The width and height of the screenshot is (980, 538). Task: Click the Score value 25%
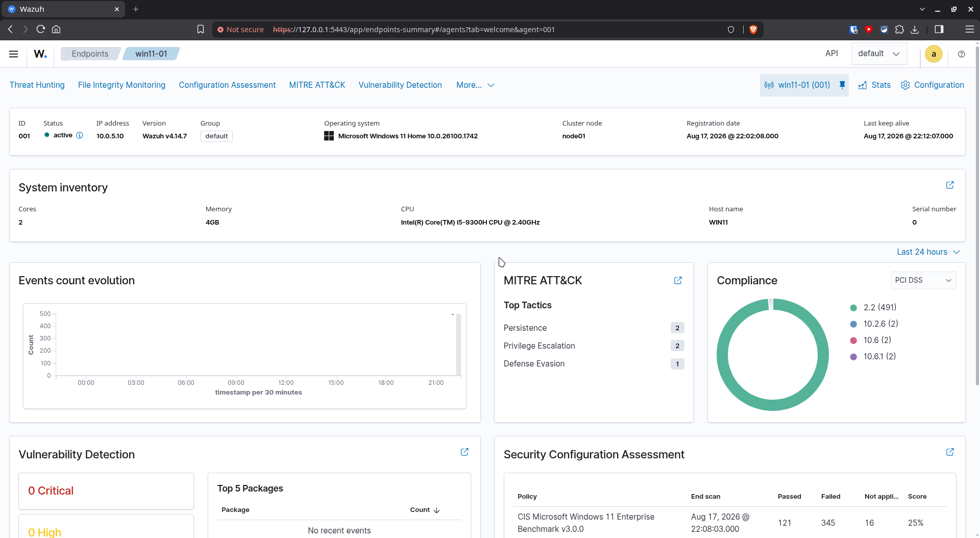pos(916,523)
